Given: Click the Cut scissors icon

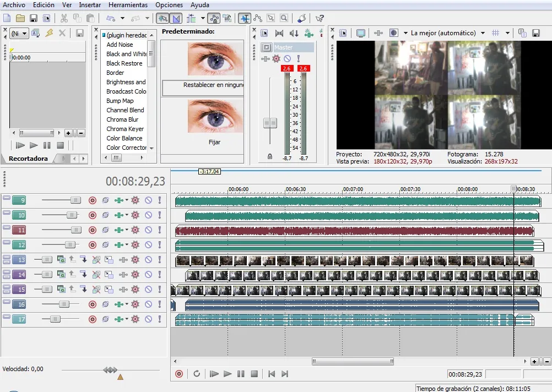Looking at the screenshot, I should (64, 18).
